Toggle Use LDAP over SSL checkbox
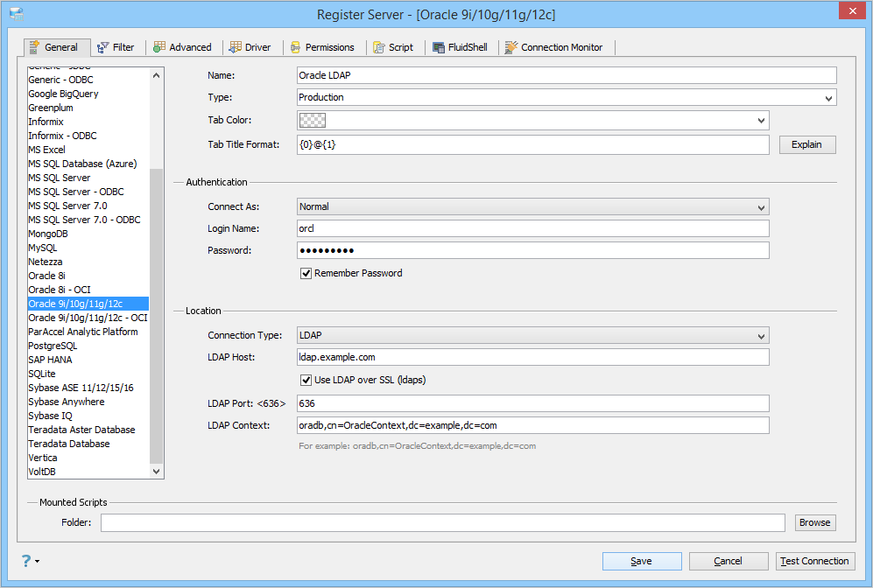This screenshot has width=873, height=588. 306,380
